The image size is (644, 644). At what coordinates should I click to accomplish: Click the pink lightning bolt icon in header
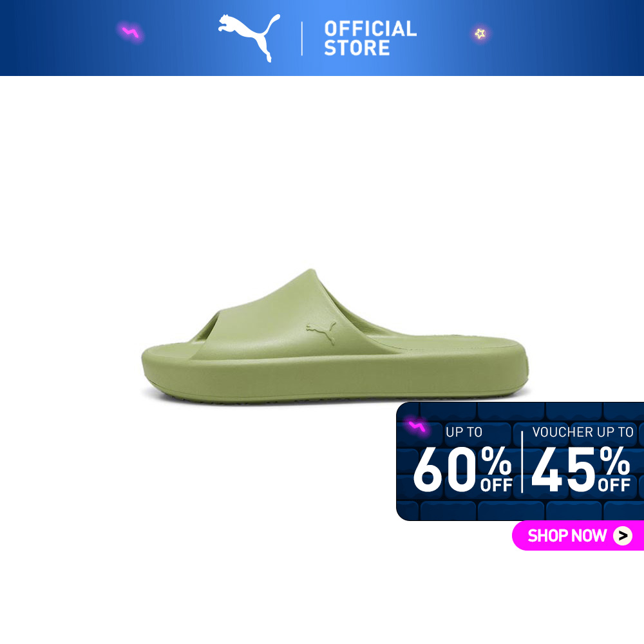pos(131,32)
